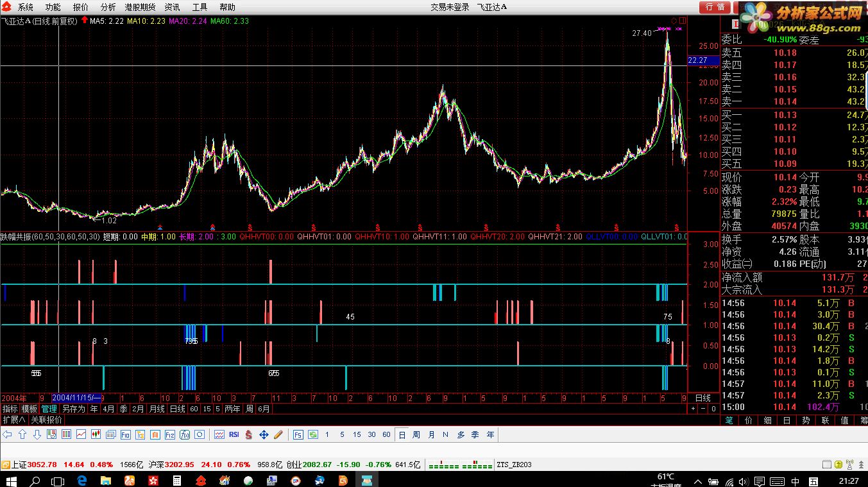Switch to the 联 tab
868x487 pixels.
pos(826,420)
